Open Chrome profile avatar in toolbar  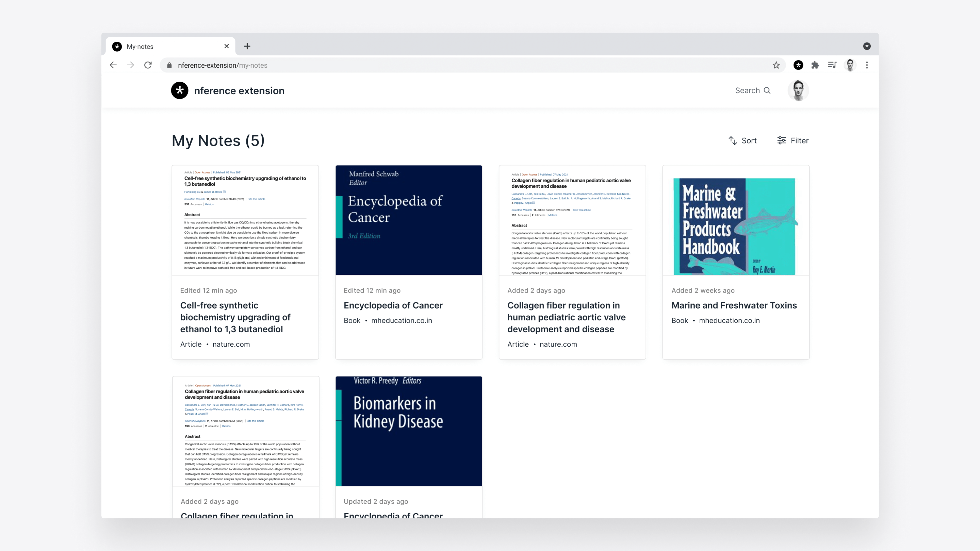(850, 65)
